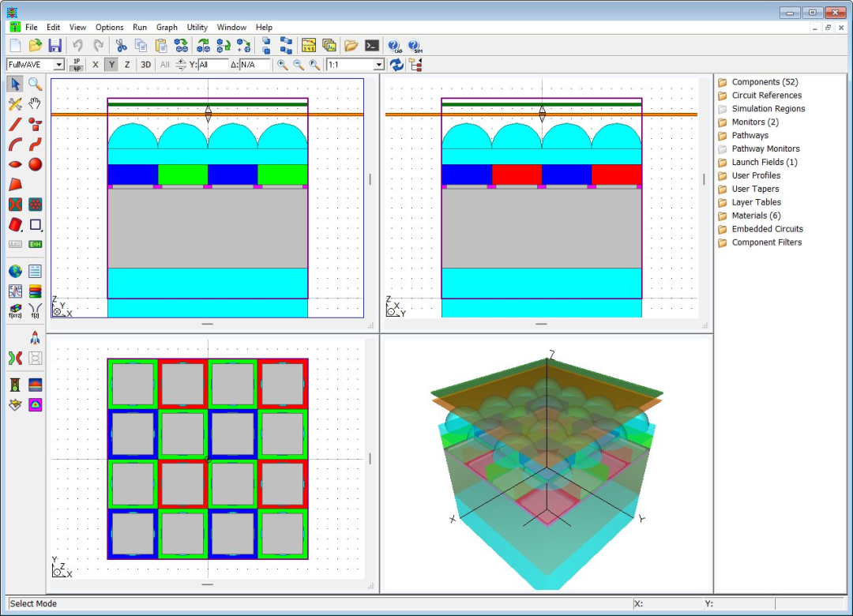Click the array layout hexagonal dots tool

(x=36, y=205)
